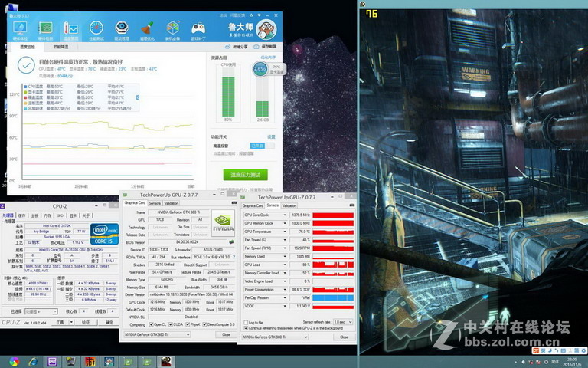Click 验证 button in CPU-Z

[x=86, y=322]
